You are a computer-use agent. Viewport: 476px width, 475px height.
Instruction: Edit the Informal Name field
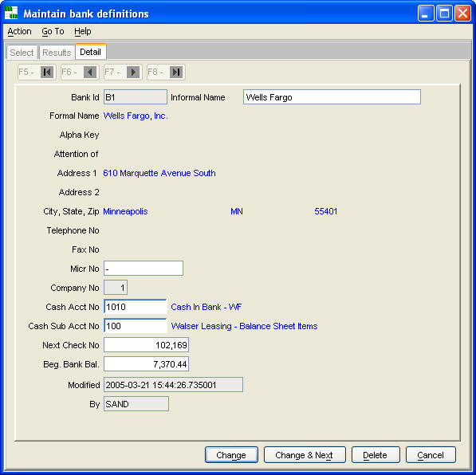point(332,97)
